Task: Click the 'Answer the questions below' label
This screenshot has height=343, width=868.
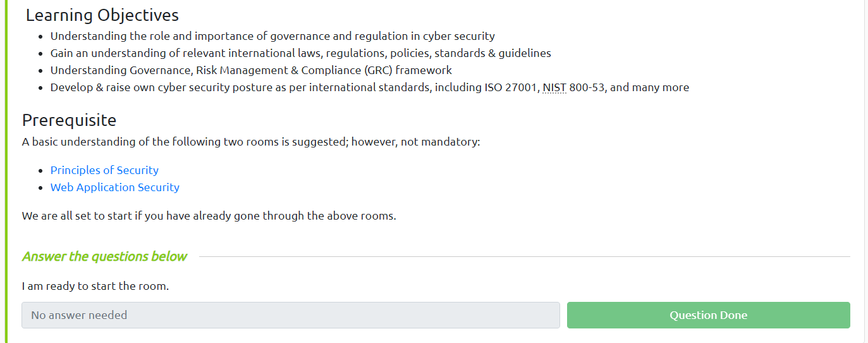Action: 104,256
